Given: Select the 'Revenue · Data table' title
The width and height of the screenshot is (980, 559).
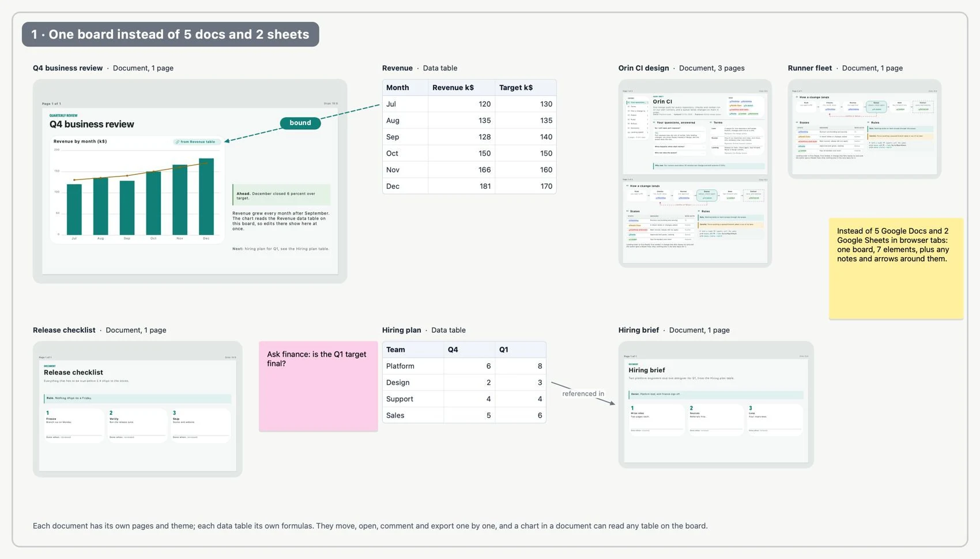Looking at the screenshot, I should coord(420,68).
